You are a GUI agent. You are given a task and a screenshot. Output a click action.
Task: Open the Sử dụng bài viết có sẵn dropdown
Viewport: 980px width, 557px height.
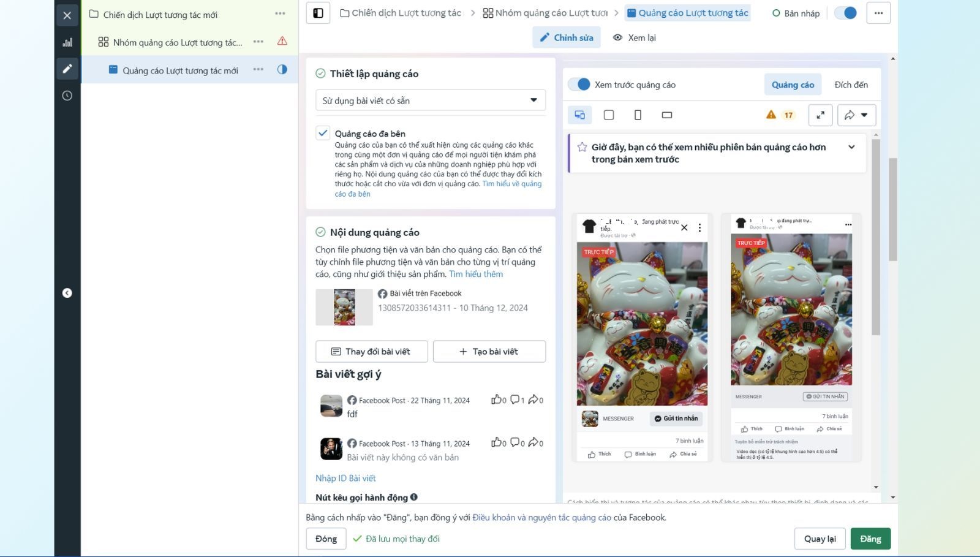click(430, 100)
